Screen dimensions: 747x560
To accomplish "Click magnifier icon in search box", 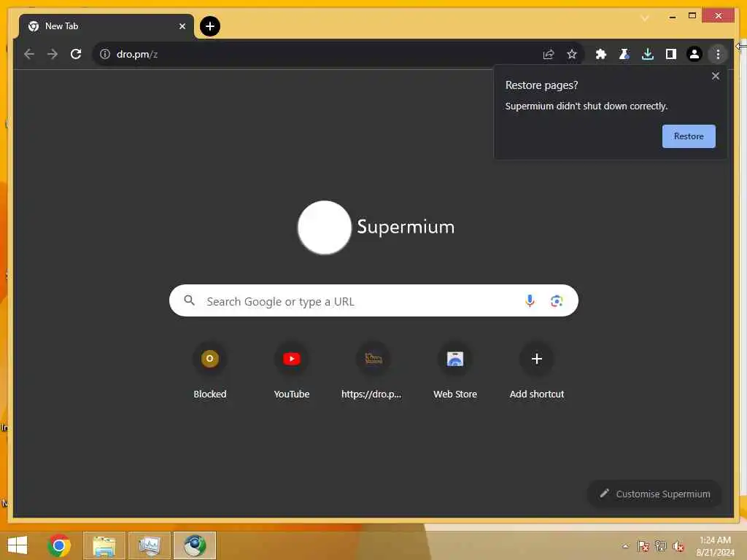I will 189,300.
